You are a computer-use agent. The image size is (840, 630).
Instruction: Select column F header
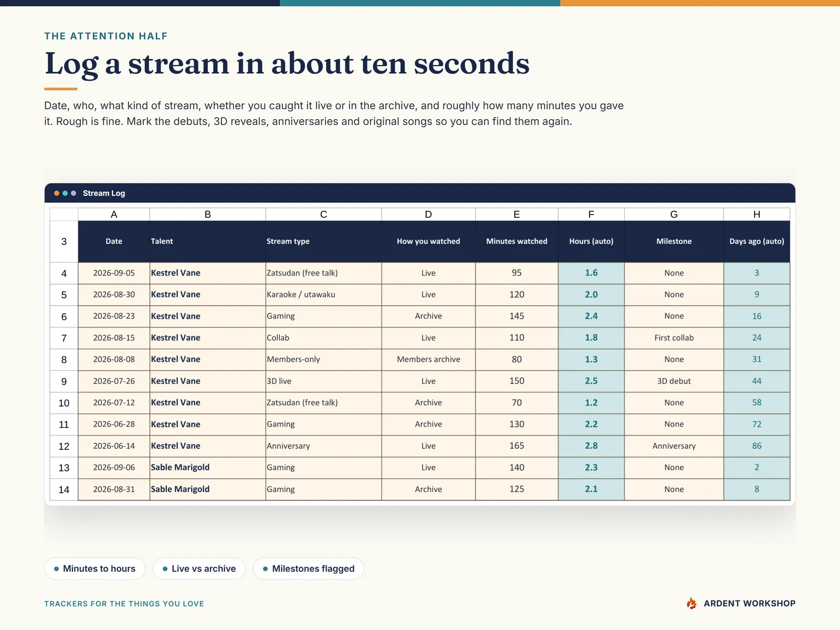coord(591,214)
